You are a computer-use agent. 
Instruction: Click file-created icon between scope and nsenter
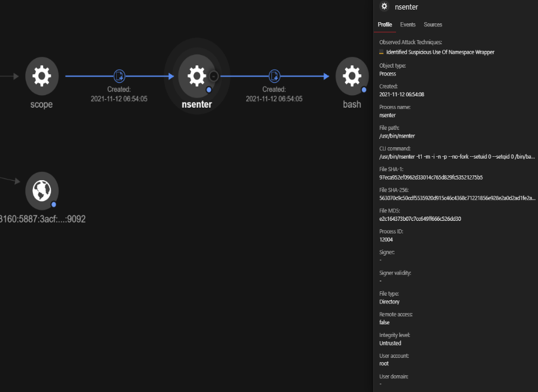(x=119, y=76)
